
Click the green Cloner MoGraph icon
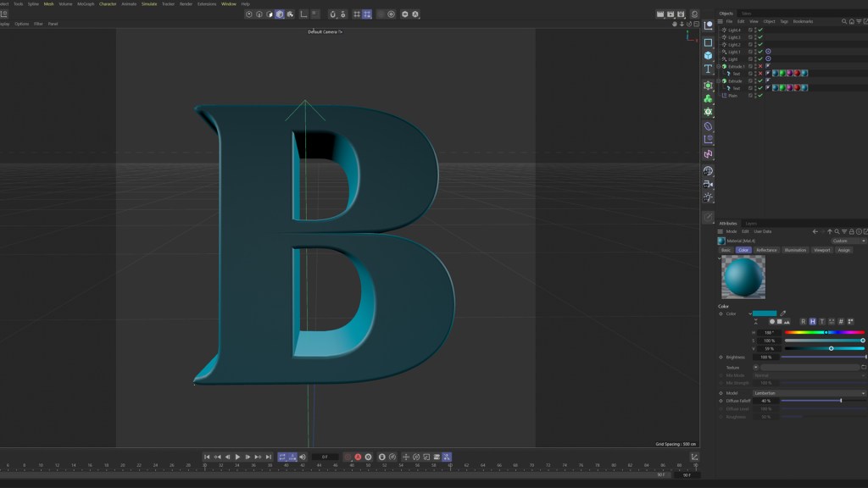pos(708,98)
